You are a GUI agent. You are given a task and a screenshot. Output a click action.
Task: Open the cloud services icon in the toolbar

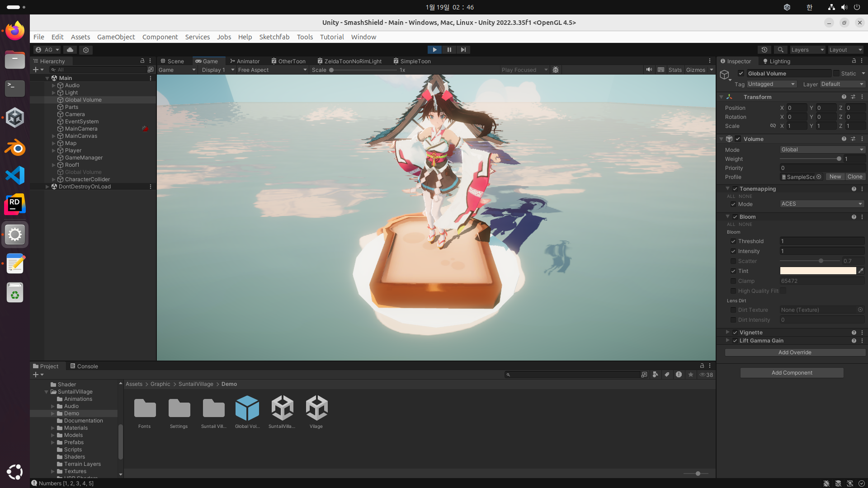(x=70, y=50)
